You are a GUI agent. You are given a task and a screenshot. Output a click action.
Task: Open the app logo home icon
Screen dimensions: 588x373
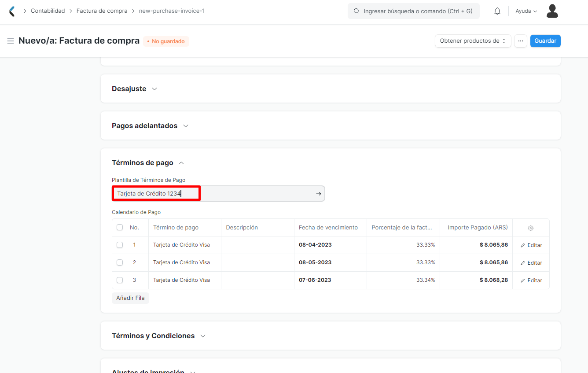point(12,11)
